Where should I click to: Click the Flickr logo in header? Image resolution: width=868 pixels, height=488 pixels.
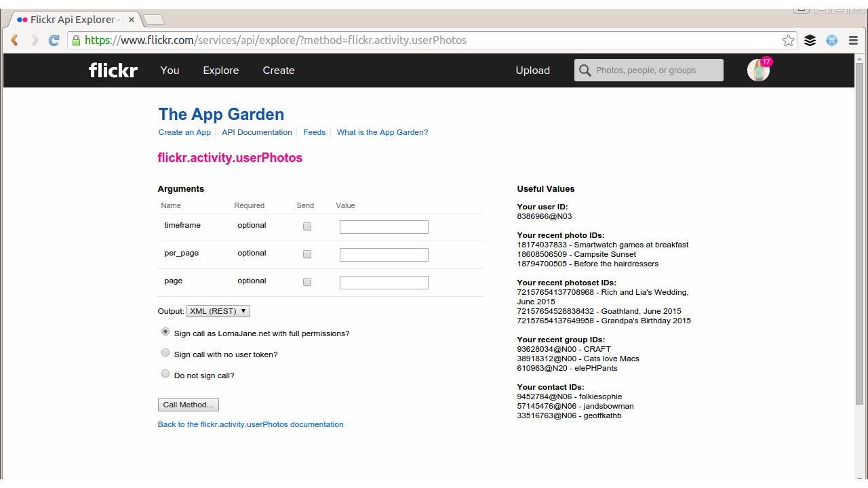[113, 70]
